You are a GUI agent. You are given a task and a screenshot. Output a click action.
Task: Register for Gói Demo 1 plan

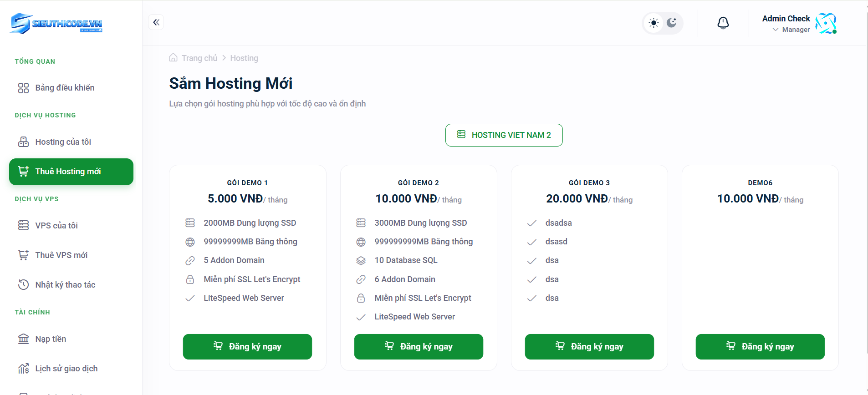[247, 347]
